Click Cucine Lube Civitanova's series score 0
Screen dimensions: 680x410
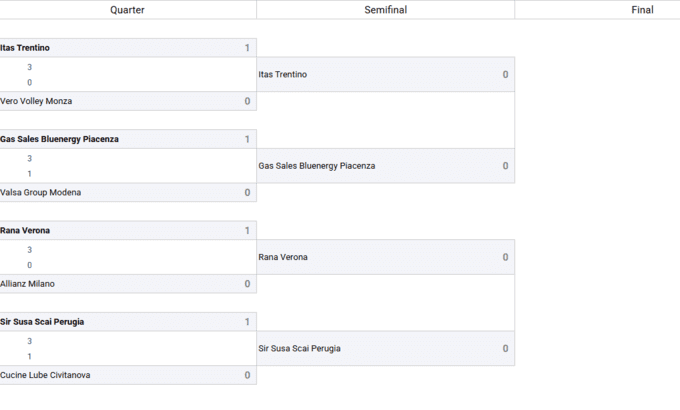[247, 375]
